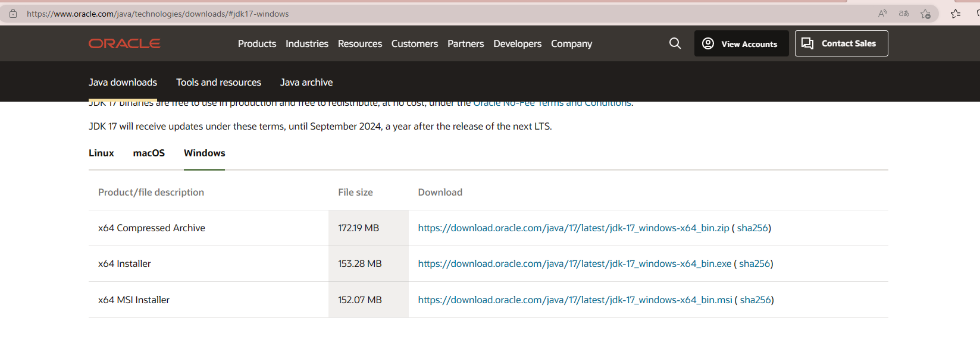Screen dimensions: 980x343
Task: Click the 172.19 MB file size
Action: [x=359, y=228]
